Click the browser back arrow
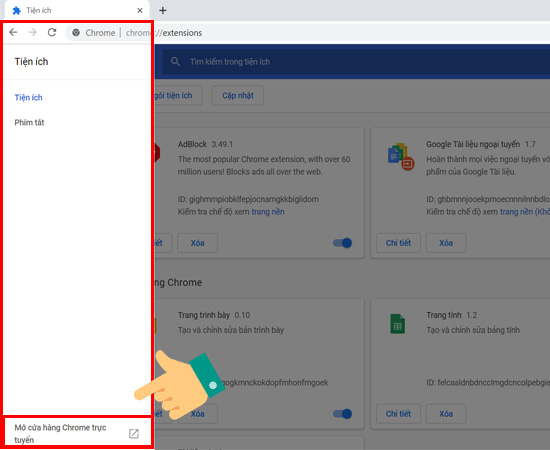 point(13,32)
